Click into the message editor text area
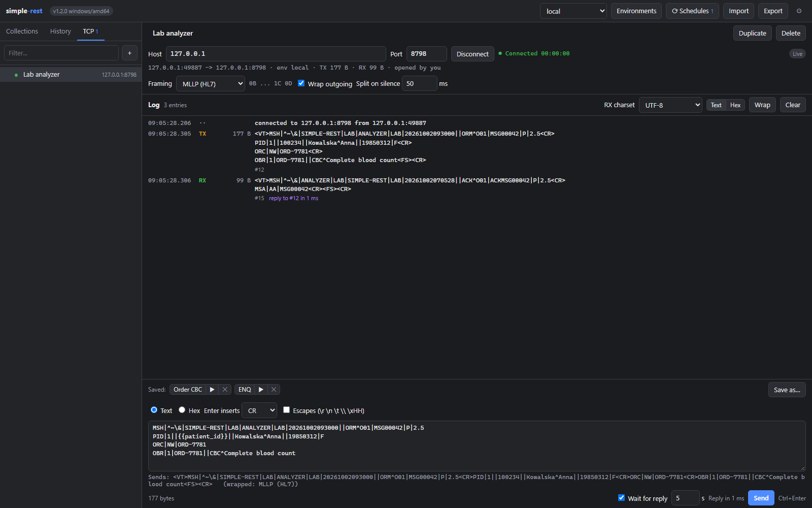 click(x=477, y=446)
